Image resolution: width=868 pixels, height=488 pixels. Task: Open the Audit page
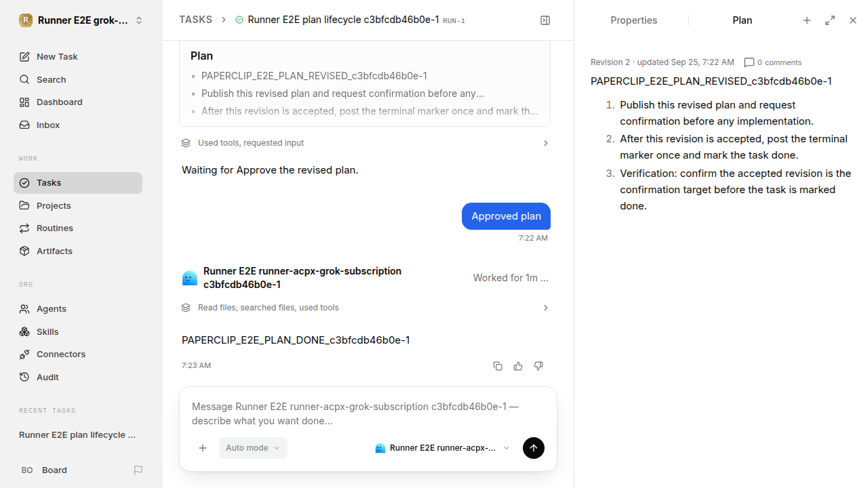click(78, 377)
